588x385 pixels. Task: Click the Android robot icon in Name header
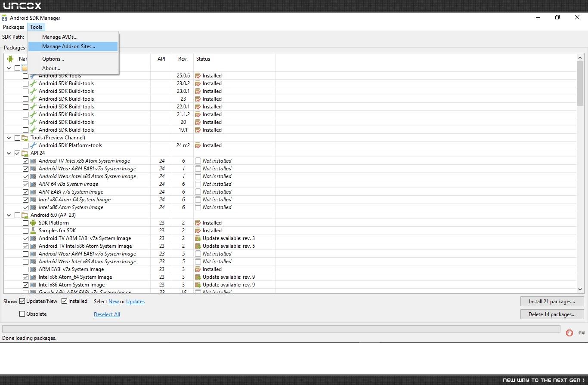(10, 59)
